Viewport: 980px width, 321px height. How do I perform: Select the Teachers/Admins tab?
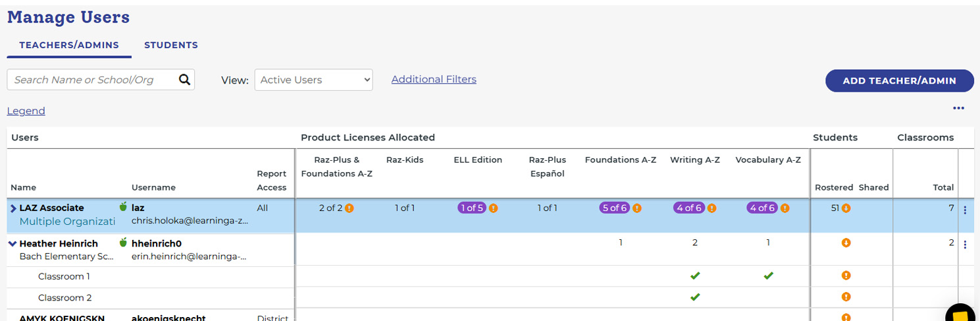(69, 45)
